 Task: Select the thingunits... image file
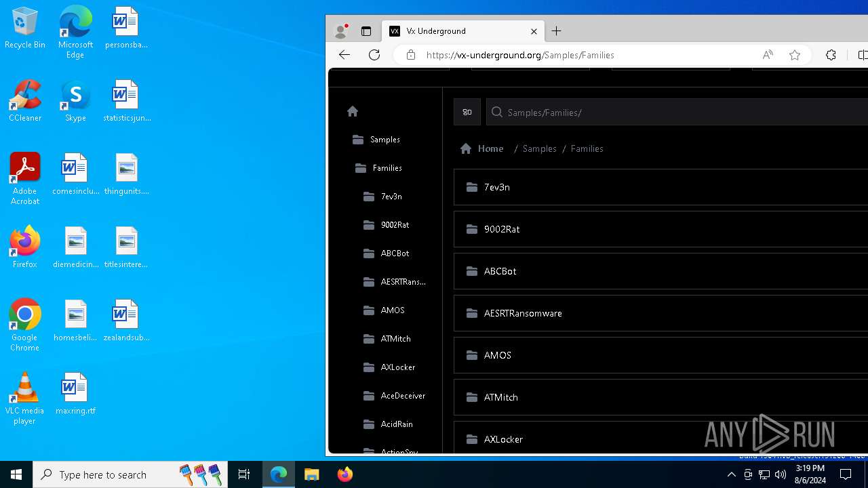(126, 176)
